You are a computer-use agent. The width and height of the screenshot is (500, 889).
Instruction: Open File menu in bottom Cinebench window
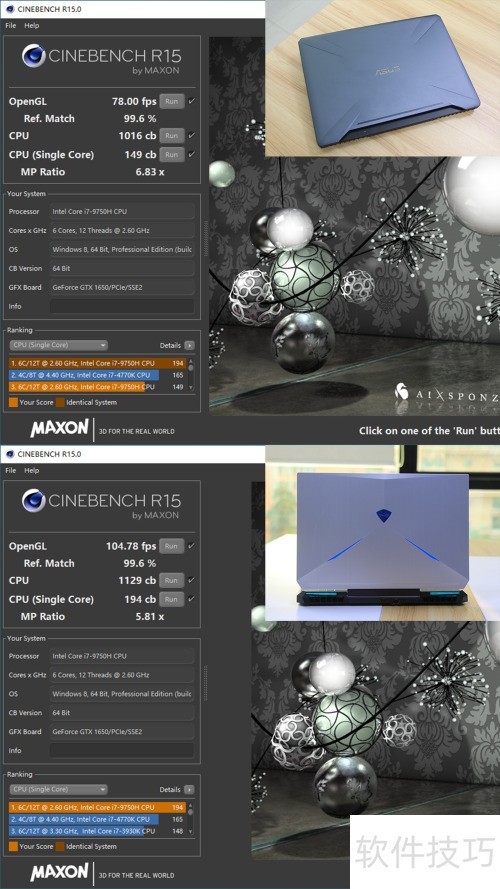pos(11,470)
